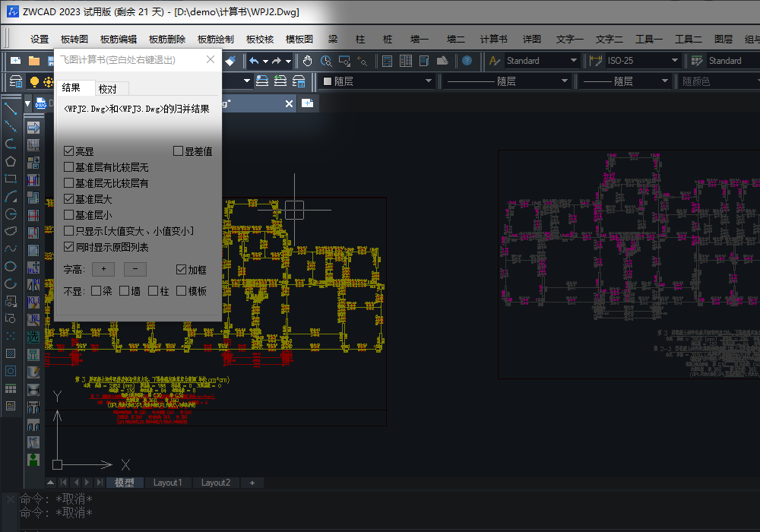Viewport: 760px width, 532px height.
Task: Click the Undo arrow icon
Action: pyautogui.click(x=254, y=61)
